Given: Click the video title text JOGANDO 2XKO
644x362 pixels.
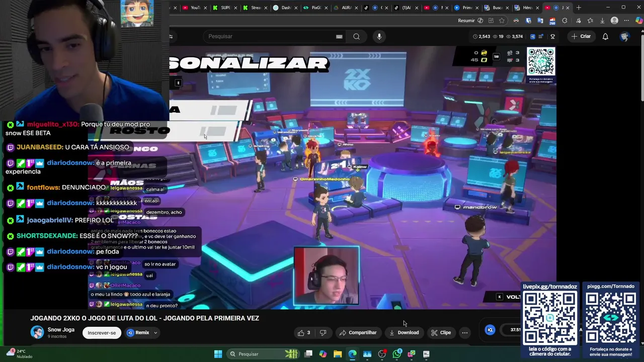Looking at the screenshot, I should pos(144,318).
